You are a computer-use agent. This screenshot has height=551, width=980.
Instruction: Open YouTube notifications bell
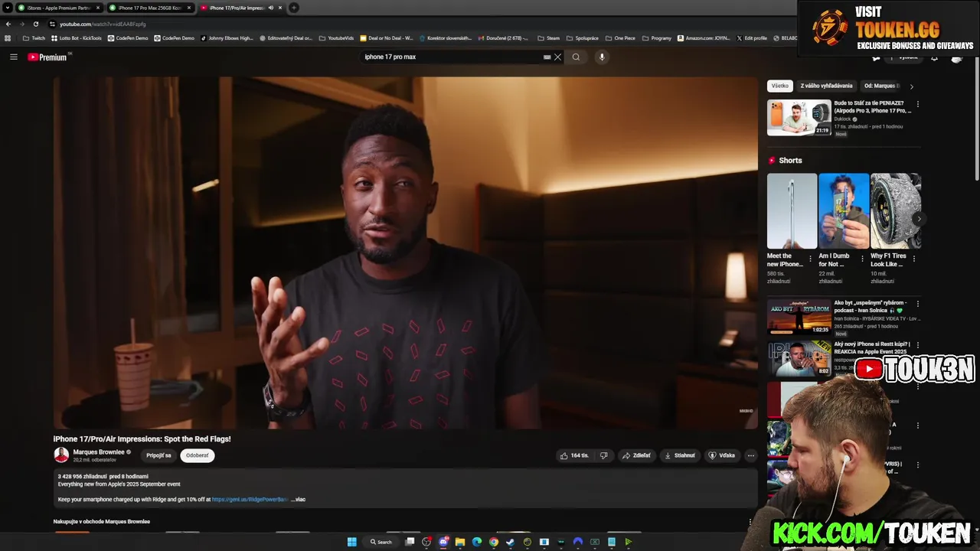[934, 57]
